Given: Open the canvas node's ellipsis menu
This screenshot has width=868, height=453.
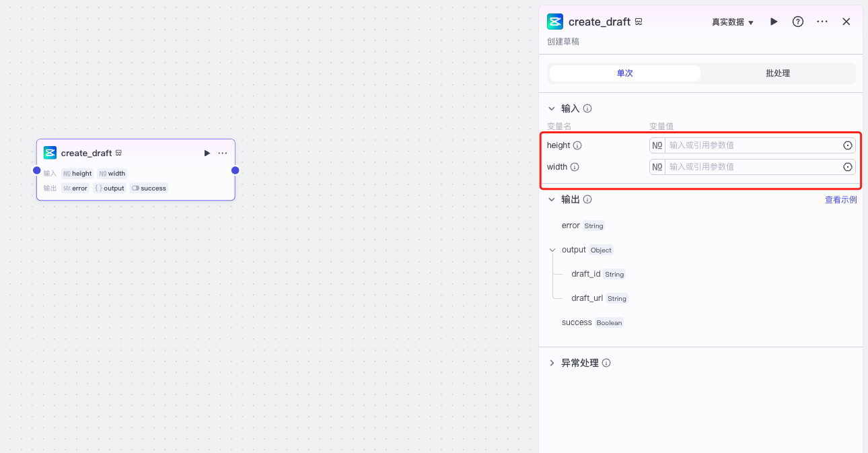Looking at the screenshot, I should (223, 153).
